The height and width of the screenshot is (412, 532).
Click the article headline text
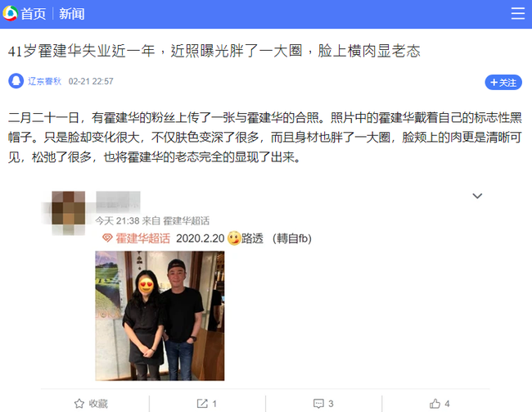point(214,51)
